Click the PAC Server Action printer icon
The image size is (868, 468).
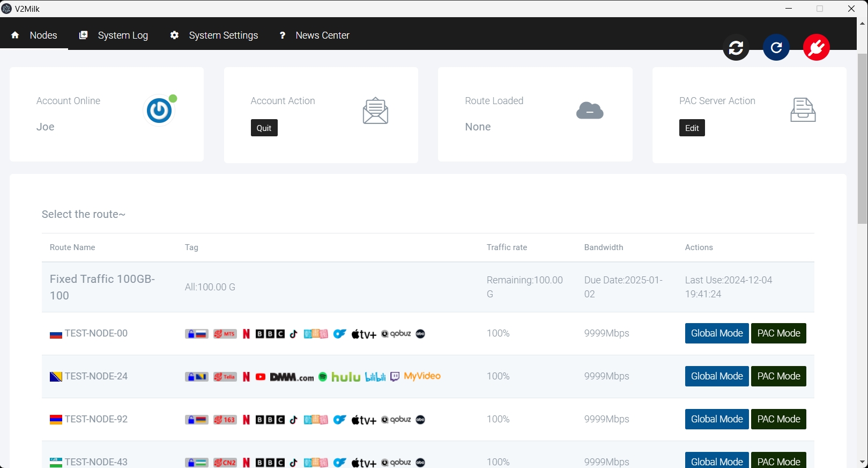click(x=803, y=110)
